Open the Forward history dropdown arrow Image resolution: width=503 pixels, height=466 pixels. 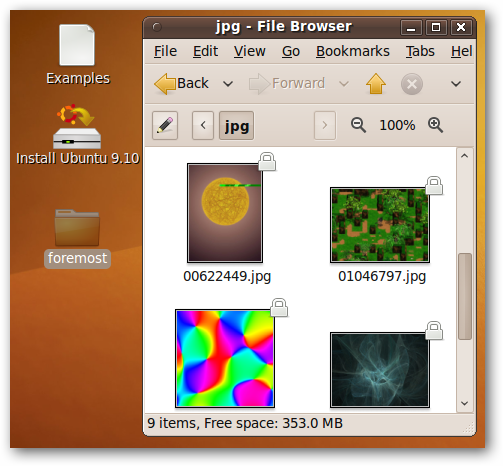pos(344,84)
